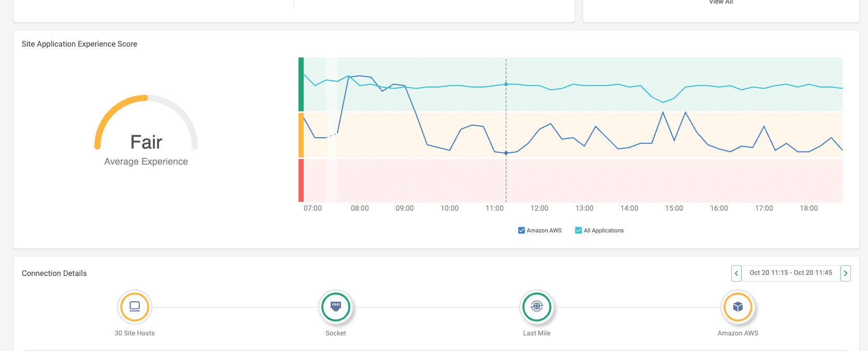Screen dimensions: 868x351
Task: Click the green score band color bar
Action: click(301, 84)
